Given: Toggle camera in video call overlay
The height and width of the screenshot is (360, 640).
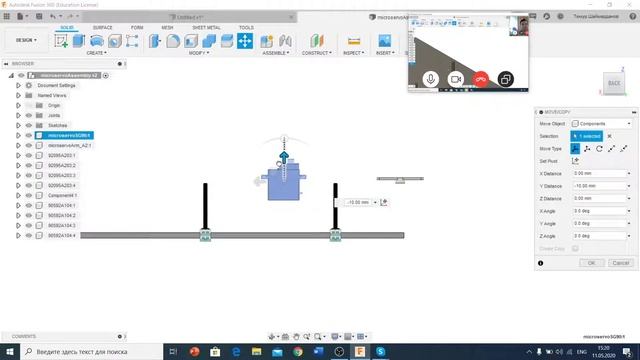Looking at the screenshot, I should (x=456, y=79).
